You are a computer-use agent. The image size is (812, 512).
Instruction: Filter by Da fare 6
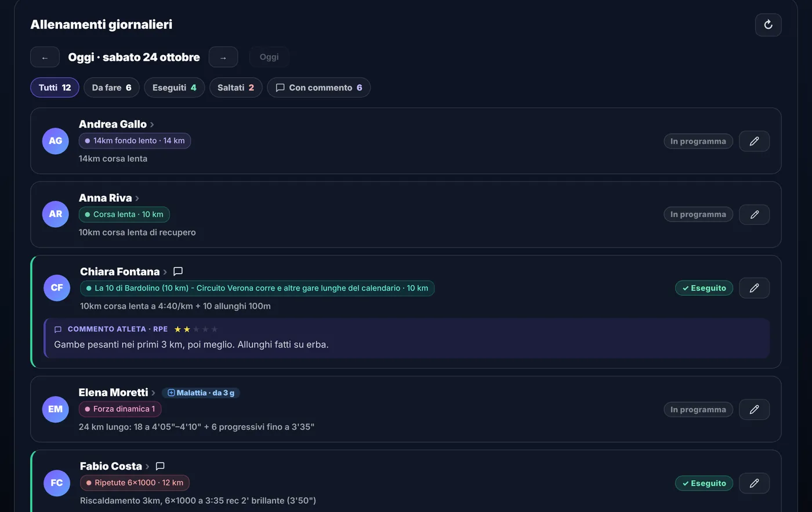coord(111,88)
